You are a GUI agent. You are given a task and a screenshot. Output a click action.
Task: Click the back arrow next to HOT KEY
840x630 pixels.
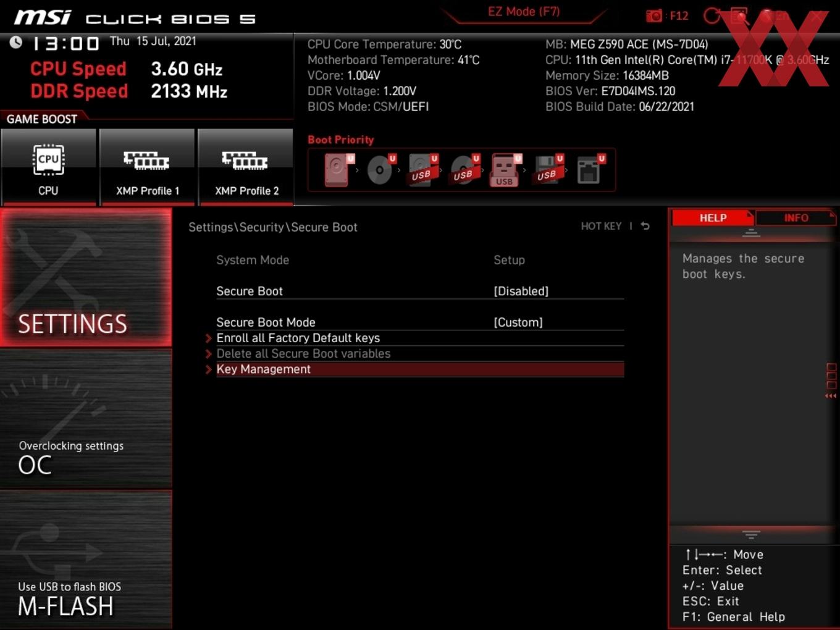point(645,226)
